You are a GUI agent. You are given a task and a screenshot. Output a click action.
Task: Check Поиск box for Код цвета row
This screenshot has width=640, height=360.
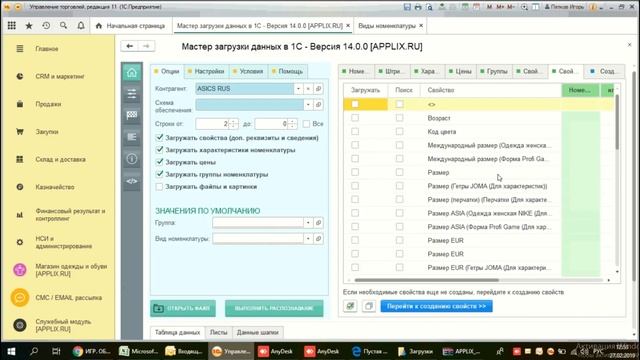400,131
